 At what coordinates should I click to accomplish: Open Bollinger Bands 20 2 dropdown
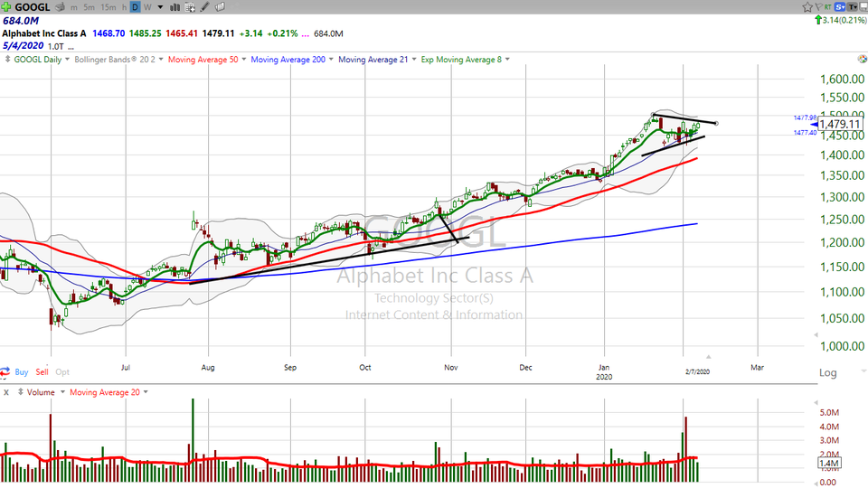[161, 60]
